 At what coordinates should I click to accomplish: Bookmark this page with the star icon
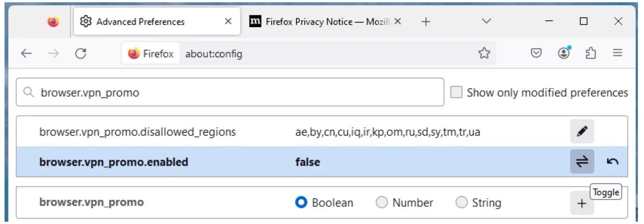point(484,53)
